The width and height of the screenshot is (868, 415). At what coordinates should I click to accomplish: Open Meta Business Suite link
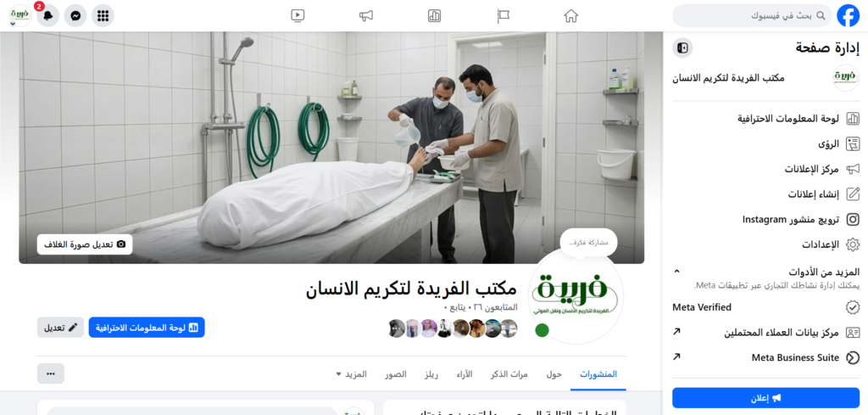[x=766, y=357]
